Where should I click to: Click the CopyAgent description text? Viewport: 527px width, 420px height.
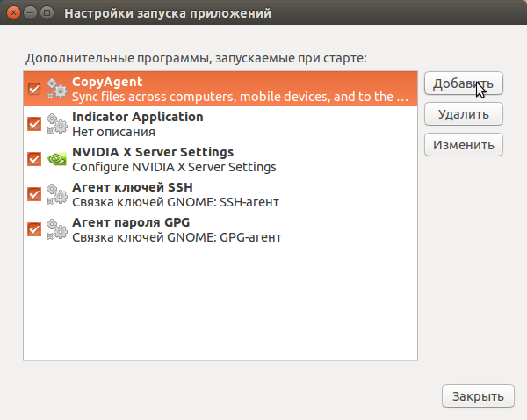pyautogui.click(x=240, y=97)
